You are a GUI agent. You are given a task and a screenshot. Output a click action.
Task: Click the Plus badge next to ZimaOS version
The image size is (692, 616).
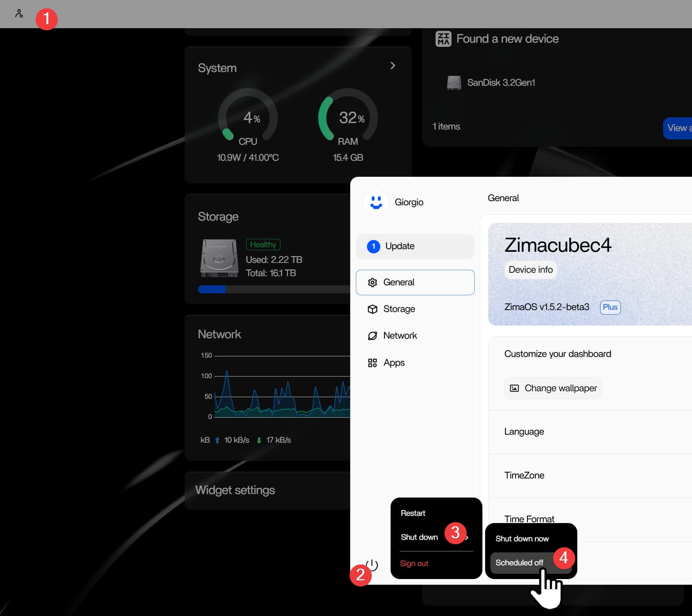click(610, 307)
